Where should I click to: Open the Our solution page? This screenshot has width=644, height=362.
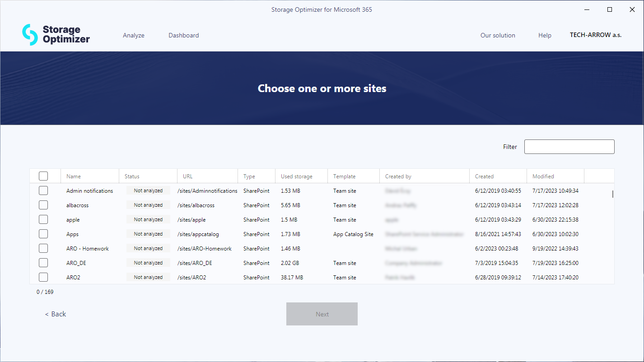[x=498, y=35]
